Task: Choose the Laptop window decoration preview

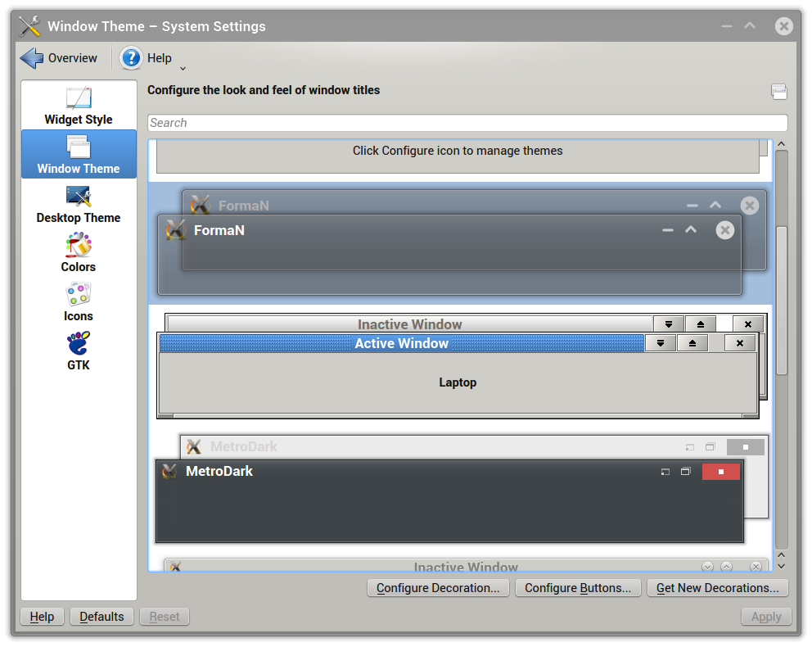Action: tap(460, 365)
